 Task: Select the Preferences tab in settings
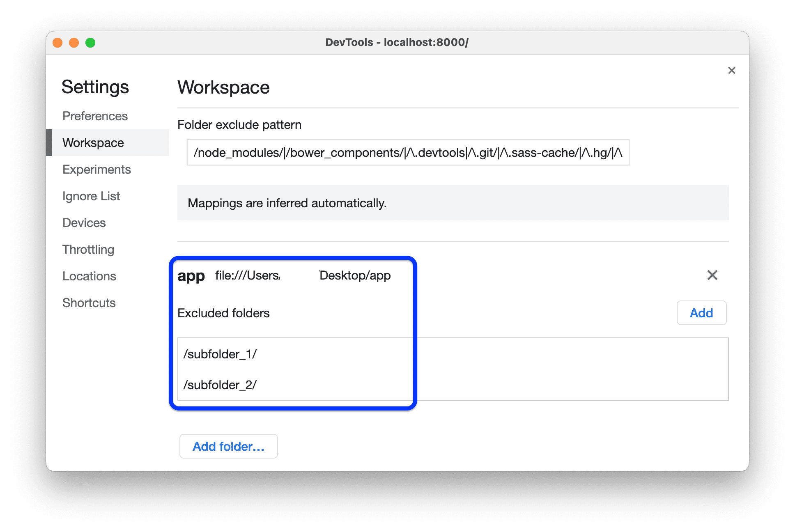point(95,117)
